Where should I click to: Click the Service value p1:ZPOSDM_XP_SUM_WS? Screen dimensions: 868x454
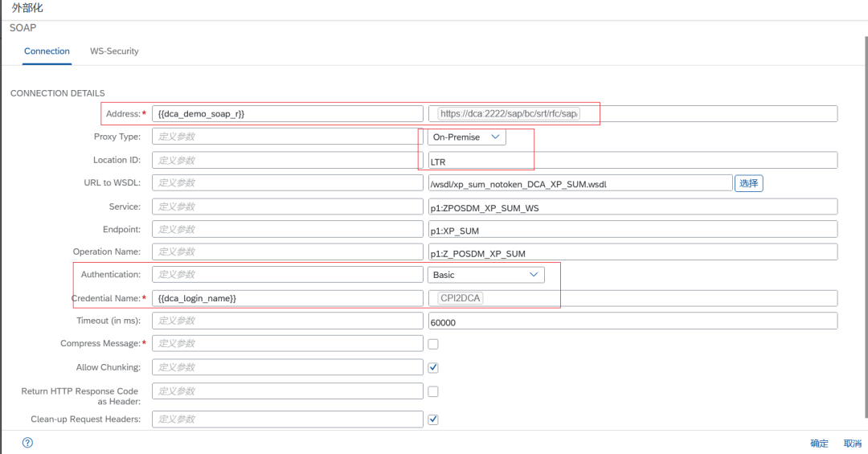click(x=633, y=207)
